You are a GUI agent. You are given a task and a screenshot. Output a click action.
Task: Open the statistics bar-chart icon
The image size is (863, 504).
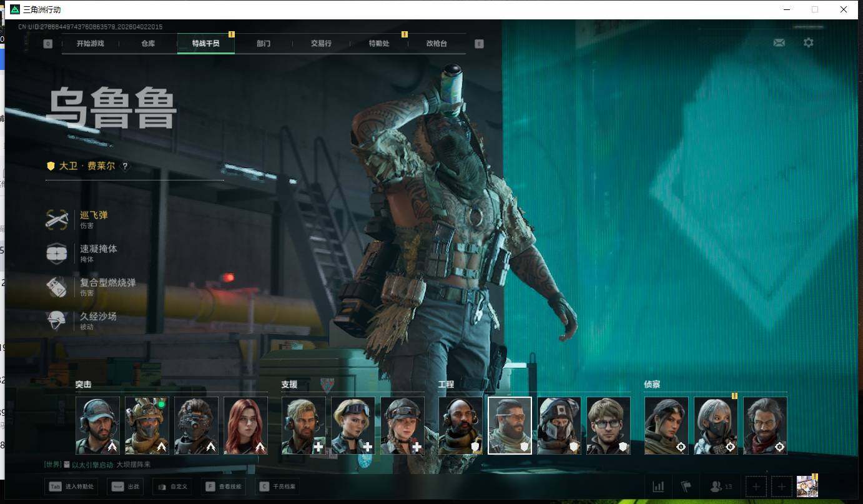pyautogui.click(x=658, y=487)
